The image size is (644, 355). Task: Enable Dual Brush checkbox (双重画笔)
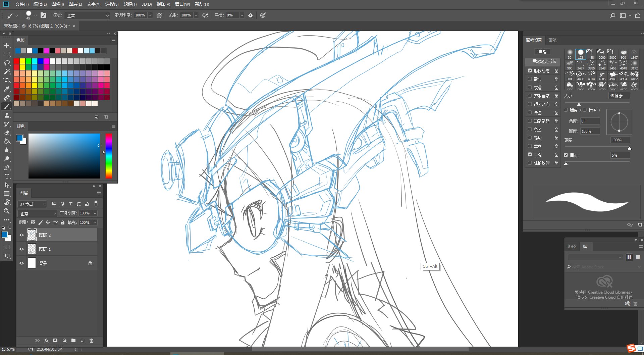[530, 96]
